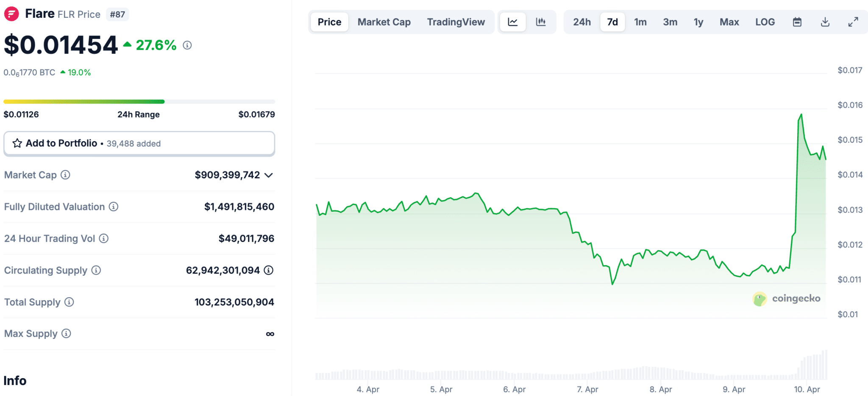Screen dimensions: 868x396
Task: Open the Circulating Supply info tooltip
Action: [x=96, y=271]
